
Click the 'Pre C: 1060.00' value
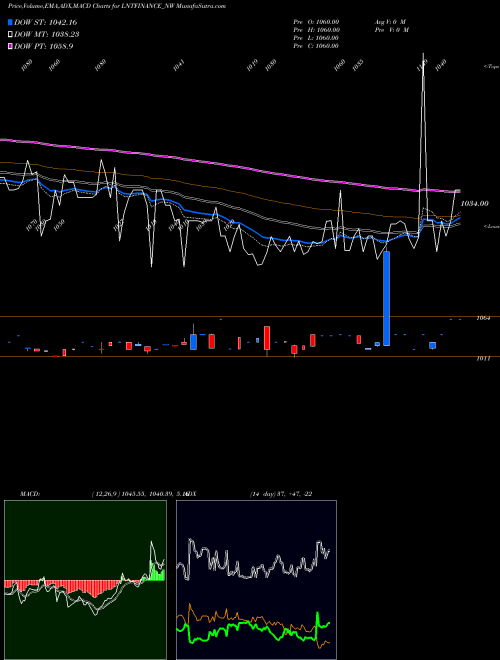pos(316,46)
